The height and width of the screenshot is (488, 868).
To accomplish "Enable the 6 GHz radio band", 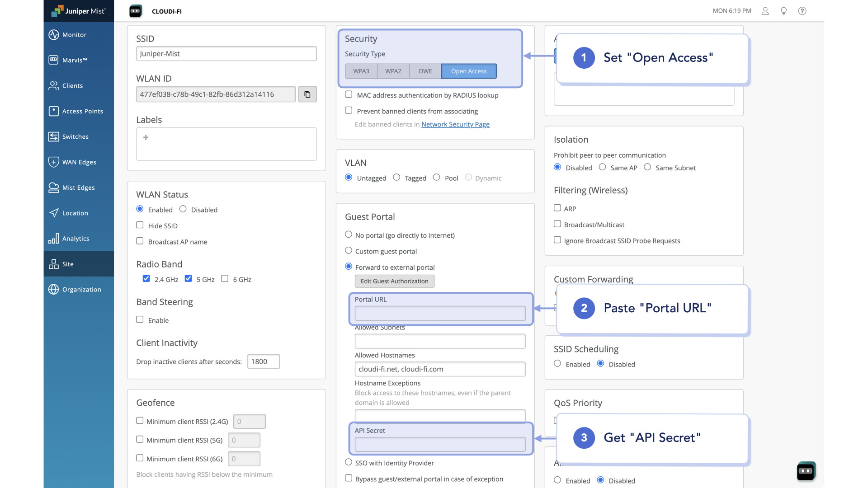I will [x=225, y=279].
